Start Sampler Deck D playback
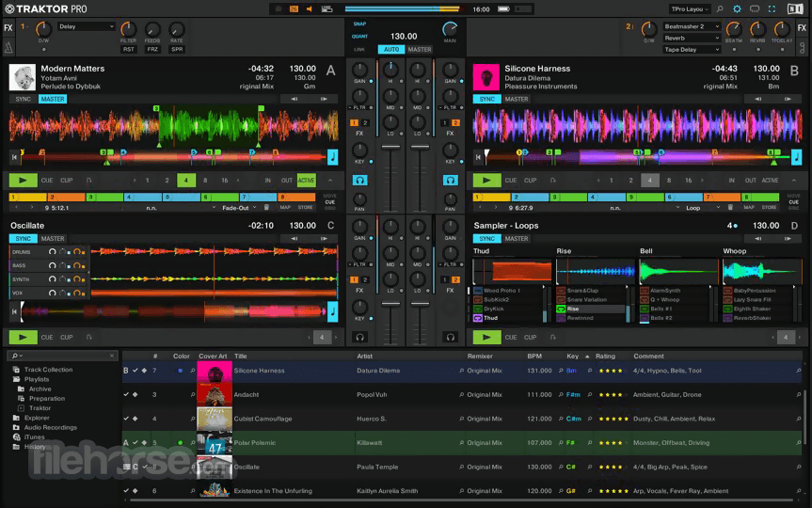This screenshot has width=812, height=508. [486, 337]
